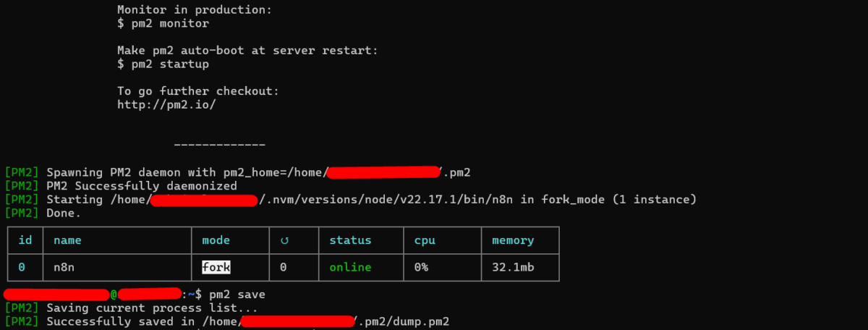The image size is (868, 330).
Task: Click the 0% cpu value
Action: [x=421, y=267]
